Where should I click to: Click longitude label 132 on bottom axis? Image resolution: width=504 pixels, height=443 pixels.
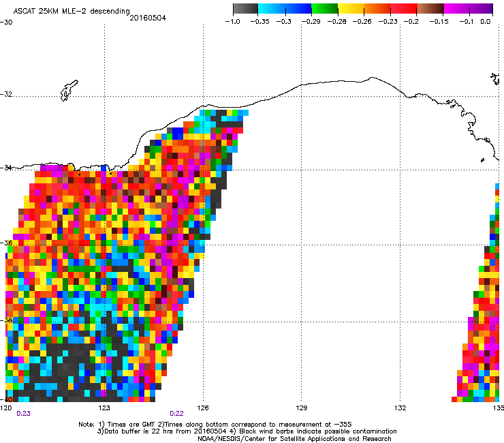click(400, 408)
